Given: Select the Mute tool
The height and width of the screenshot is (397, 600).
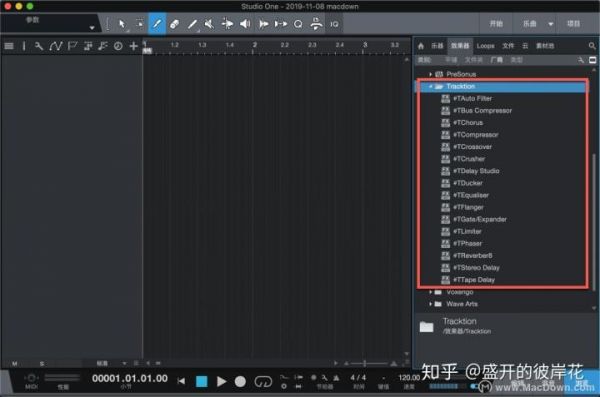Looking at the screenshot, I should pyautogui.click(x=209, y=24).
